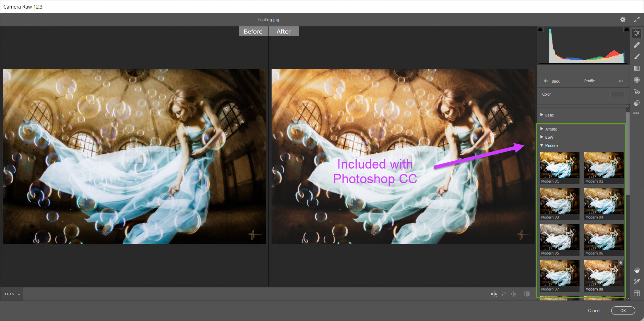Open the Camera Raw preferences gear
Screen dimensions: 644x321
click(x=623, y=20)
